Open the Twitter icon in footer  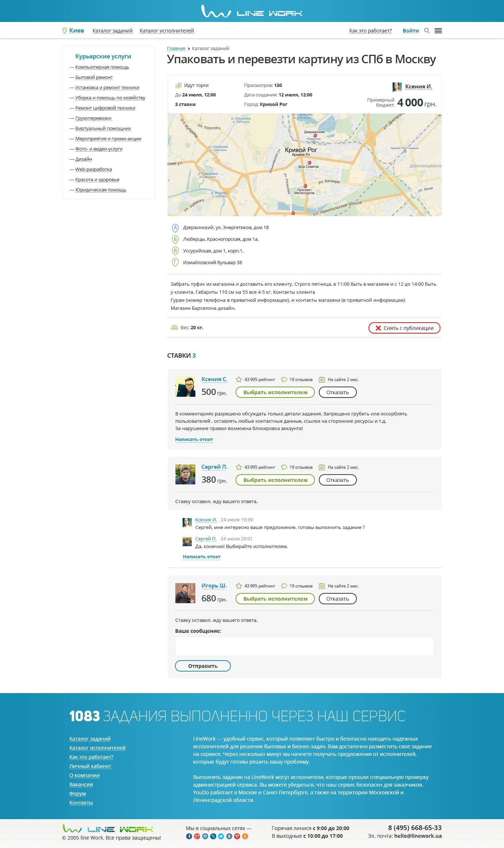(221, 836)
